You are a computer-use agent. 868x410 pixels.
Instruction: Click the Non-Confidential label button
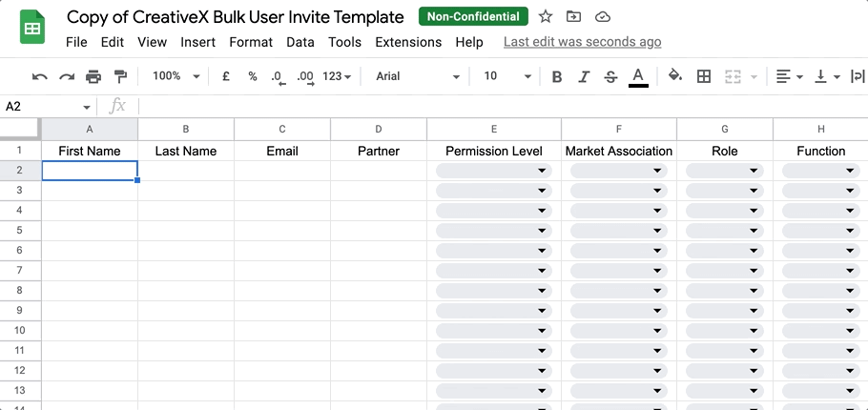472,16
